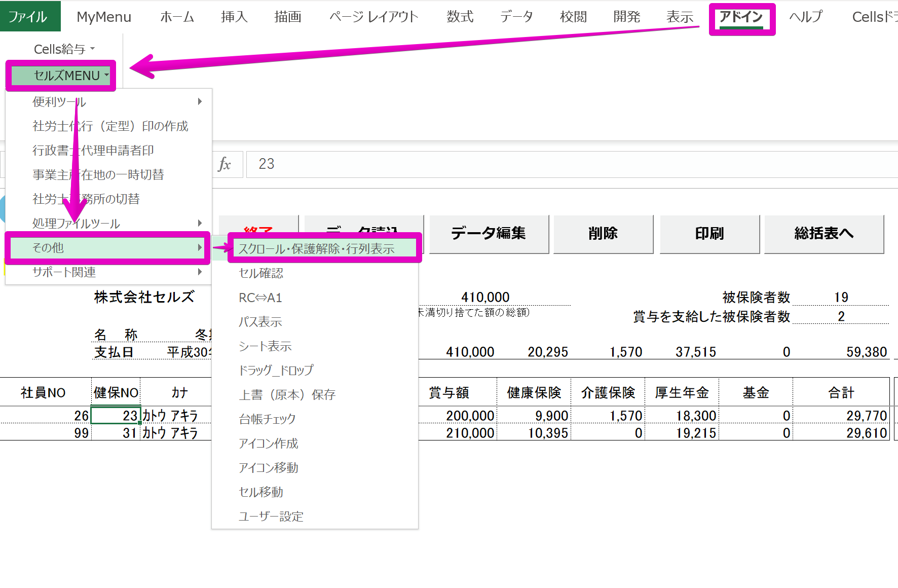Click the formula bar showing 23
898x588 pixels.
(557, 164)
